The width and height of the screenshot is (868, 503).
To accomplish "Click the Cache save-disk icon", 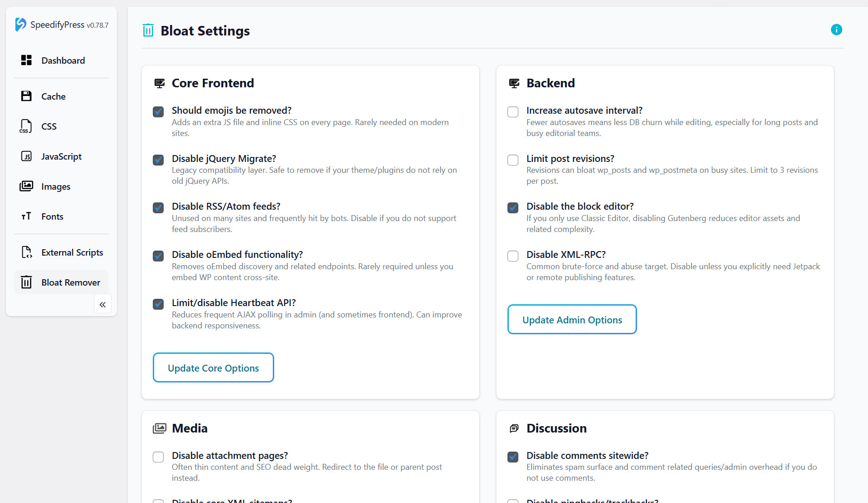I will 26,96.
